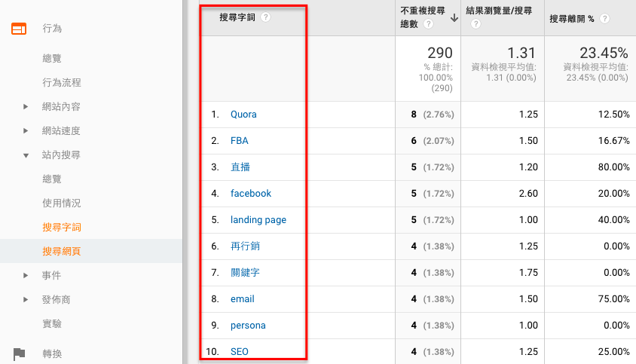The height and width of the screenshot is (364, 636).
Task: Sort by 搜尋離開 % column header
Action: tap(574, 18)
